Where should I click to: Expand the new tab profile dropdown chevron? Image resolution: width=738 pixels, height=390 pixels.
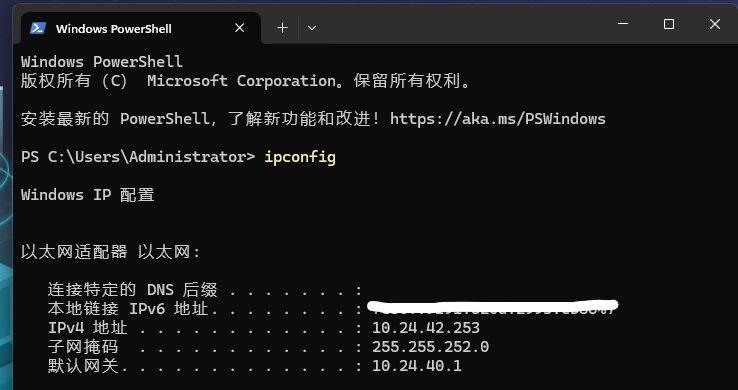[312, 28]
